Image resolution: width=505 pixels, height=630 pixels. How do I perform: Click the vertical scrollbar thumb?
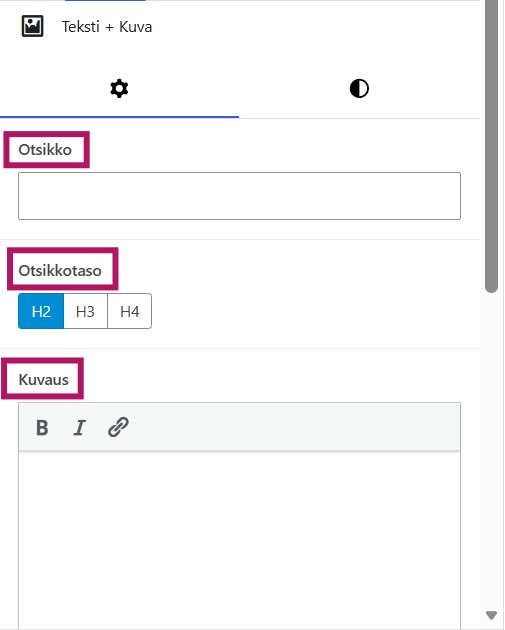coord(491,147)
